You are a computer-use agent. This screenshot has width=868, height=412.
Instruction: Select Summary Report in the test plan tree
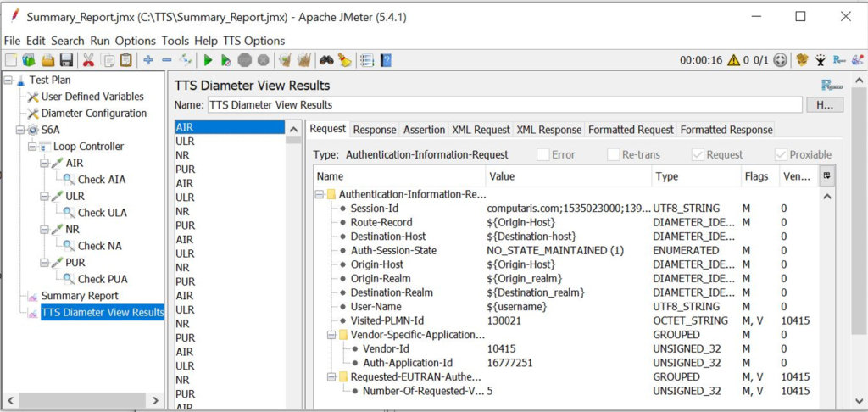80,296
